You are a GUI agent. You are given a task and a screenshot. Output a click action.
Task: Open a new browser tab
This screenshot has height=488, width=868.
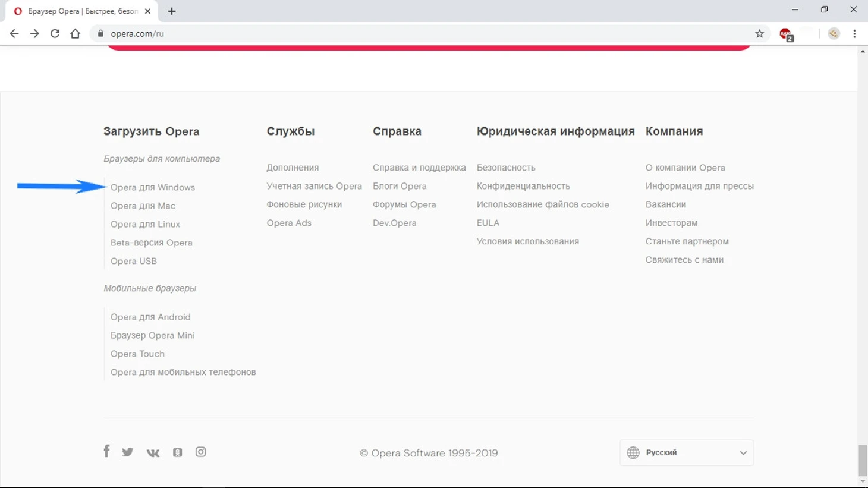point(172,11)
